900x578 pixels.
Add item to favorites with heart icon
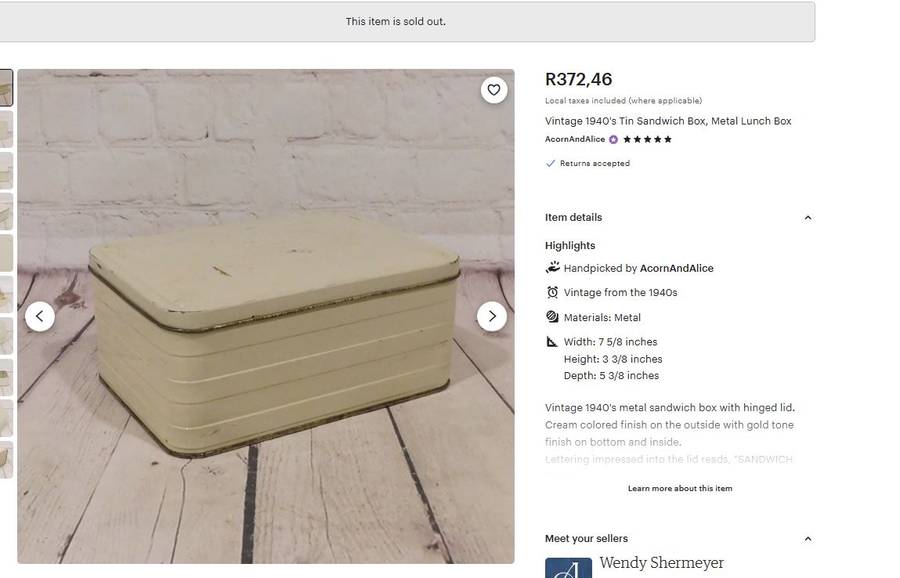point(493,90)
